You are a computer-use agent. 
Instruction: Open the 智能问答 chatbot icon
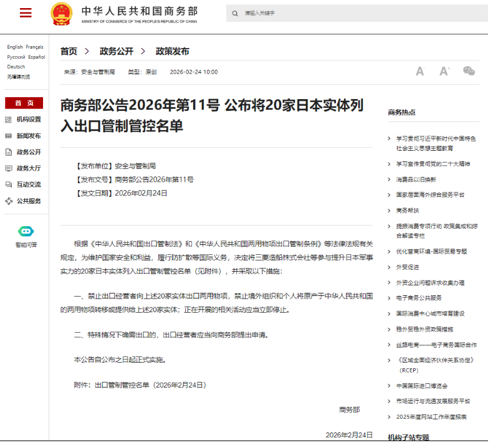point(26,231)
